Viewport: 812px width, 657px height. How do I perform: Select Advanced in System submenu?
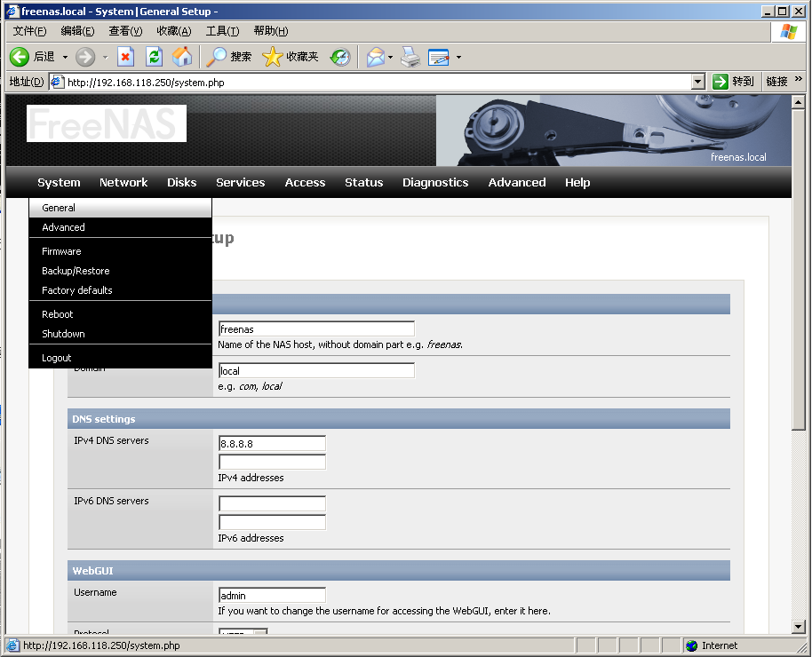pos(120,227)
